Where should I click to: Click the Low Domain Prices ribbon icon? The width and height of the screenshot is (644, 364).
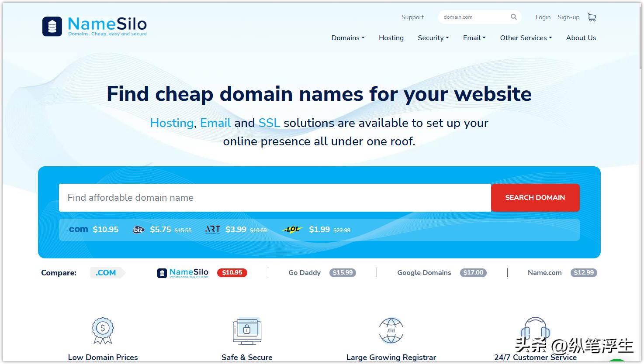(x=103, y=331)
